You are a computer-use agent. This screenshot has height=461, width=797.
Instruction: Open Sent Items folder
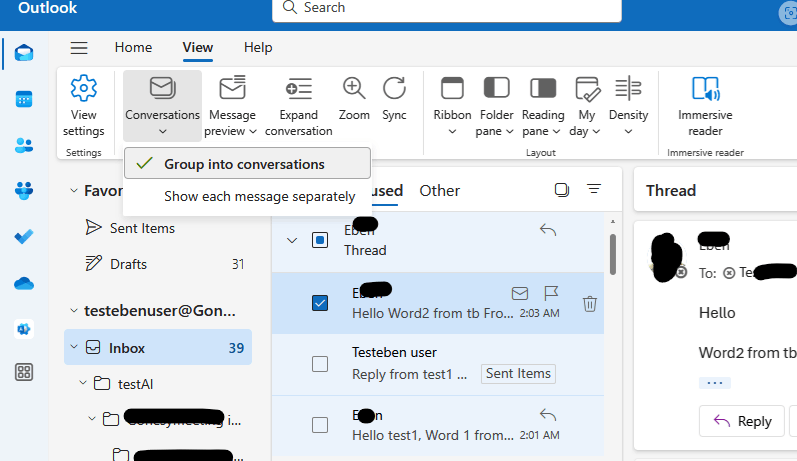tap(142, 228)
